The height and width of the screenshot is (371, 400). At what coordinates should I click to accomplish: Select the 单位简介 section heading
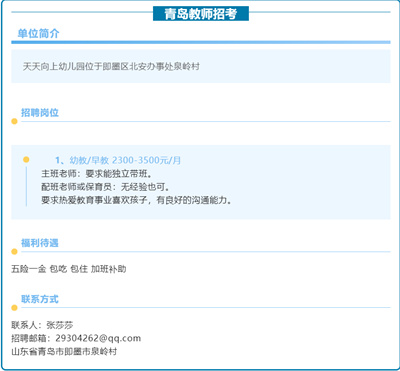(38, 34)
